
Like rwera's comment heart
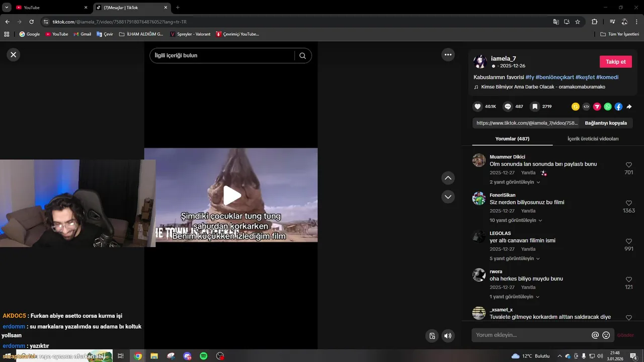[628, 280]
